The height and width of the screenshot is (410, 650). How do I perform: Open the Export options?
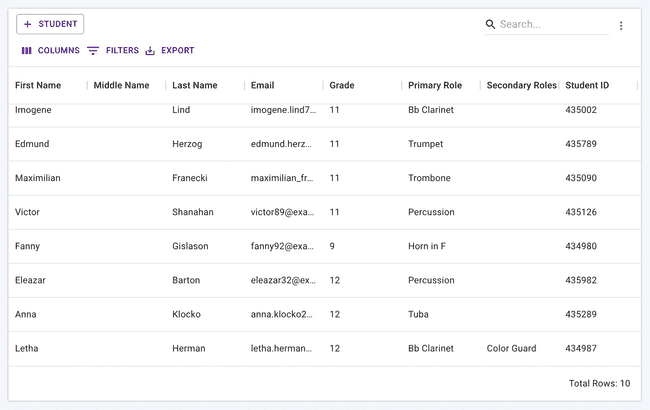(x=170, y=51)
